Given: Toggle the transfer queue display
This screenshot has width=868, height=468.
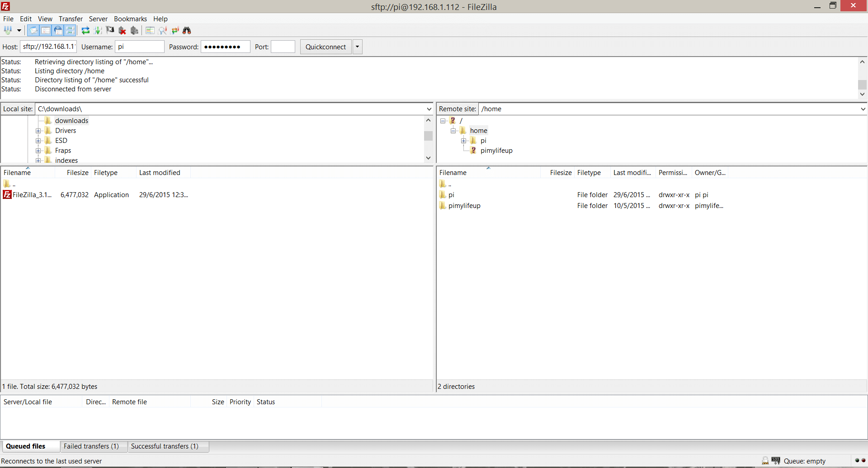Looking at the screenshot, I should coord(70,30).
